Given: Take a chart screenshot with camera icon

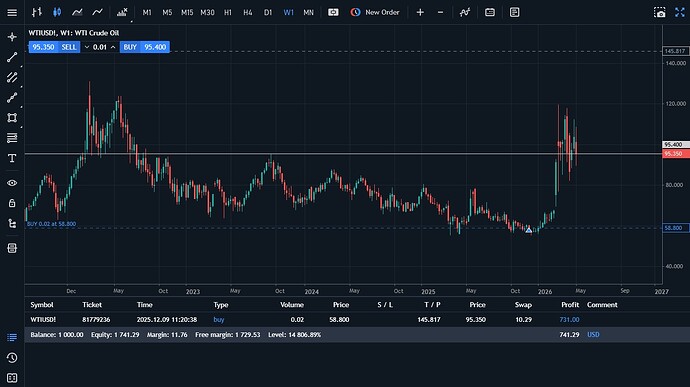Looking at the screenshot, I should 660,12.
